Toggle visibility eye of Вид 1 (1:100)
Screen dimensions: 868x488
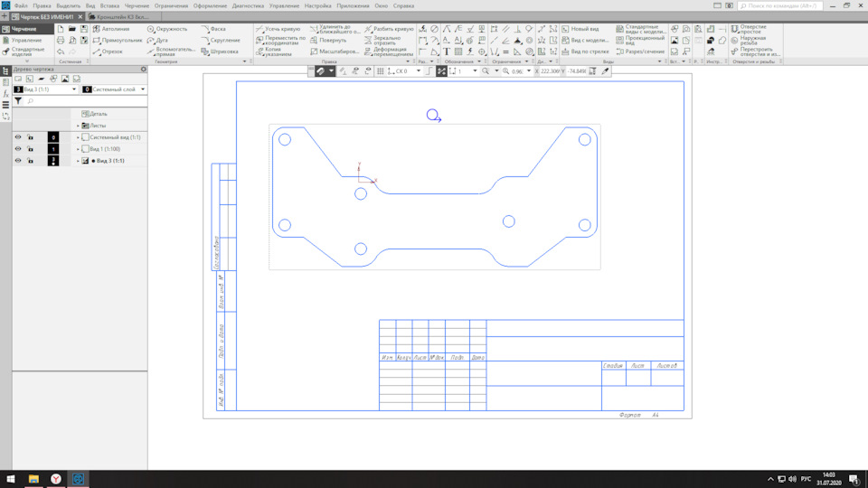pyautogui.click(x=18, y=149)
